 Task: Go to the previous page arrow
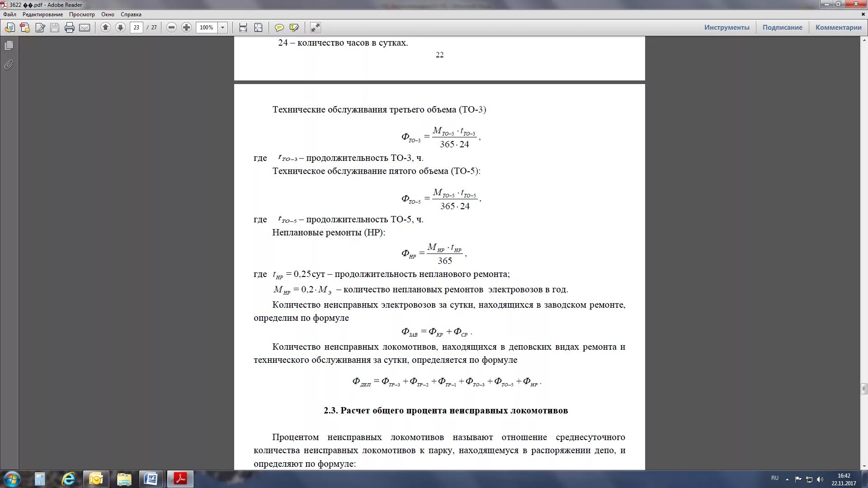click(x=105, y=28)
